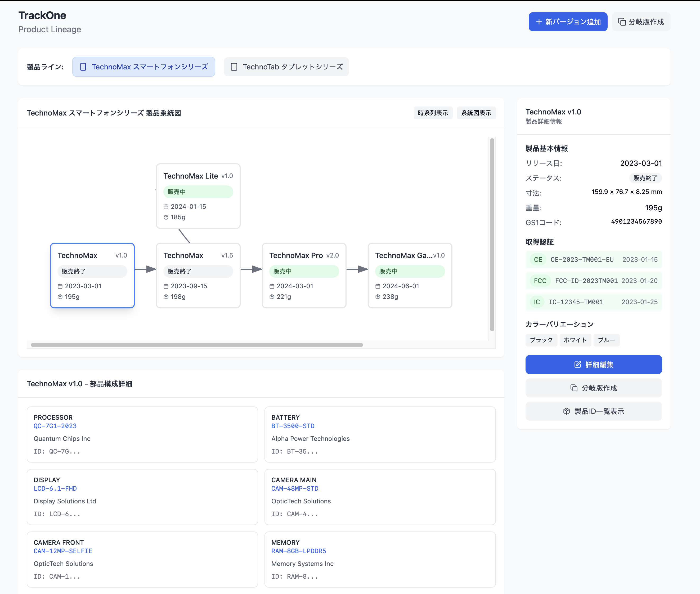The width and height of the screenshot is (700, 594).
Task: Choose the ブラック color variation
Action: tap(541, 340)
